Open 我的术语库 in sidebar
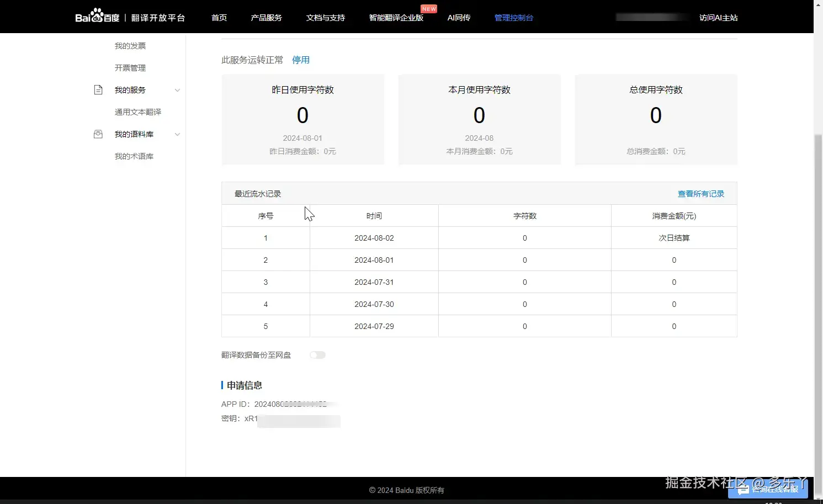Viewport: 823px width, 504px height. 134,156
